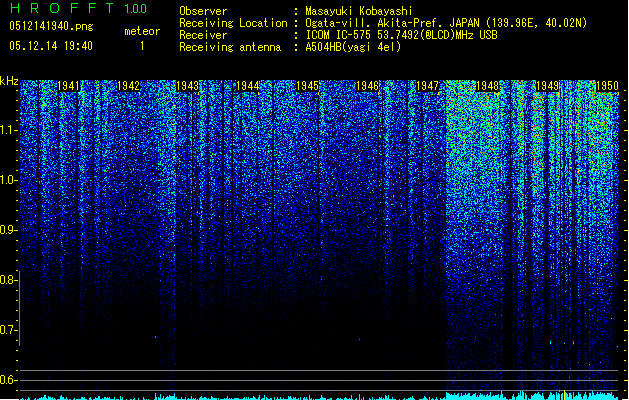The height and width of the screenshot is (400, 629).
Task: Click the Receiving Location label
Action: pos(233,23)
